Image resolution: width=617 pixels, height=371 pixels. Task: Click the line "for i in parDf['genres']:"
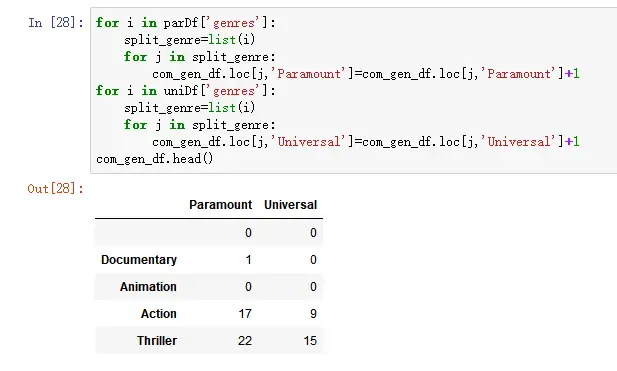186,23
